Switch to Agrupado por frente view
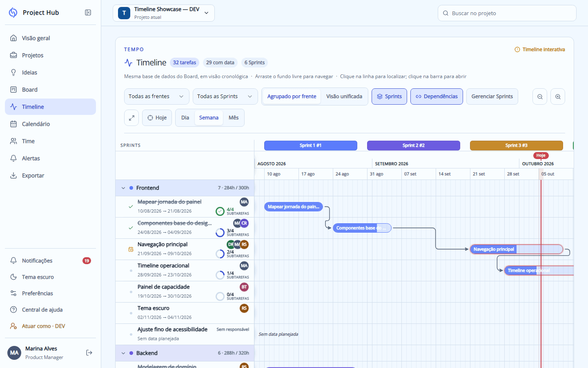588x368 pixels. tap(292, 96)
